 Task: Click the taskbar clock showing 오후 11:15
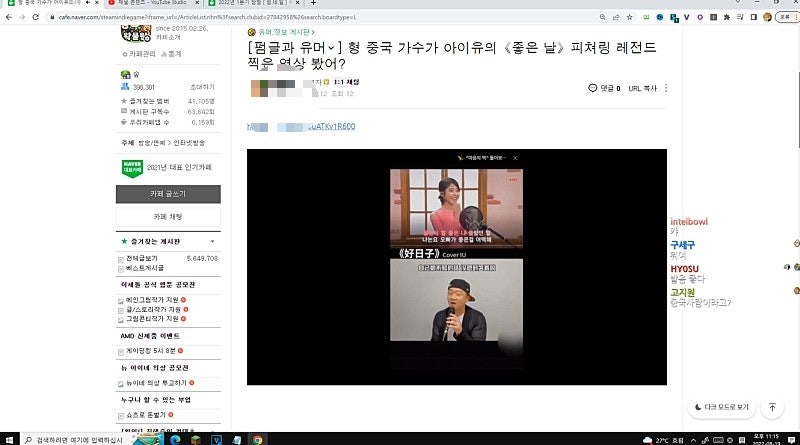[766, 439]
